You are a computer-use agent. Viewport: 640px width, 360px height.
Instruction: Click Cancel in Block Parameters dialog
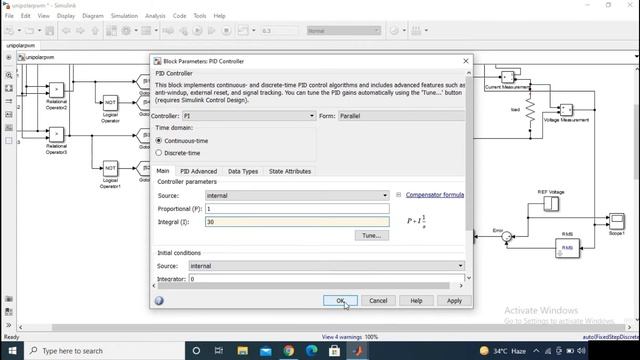pyautogui.click(x=378, y=301)
